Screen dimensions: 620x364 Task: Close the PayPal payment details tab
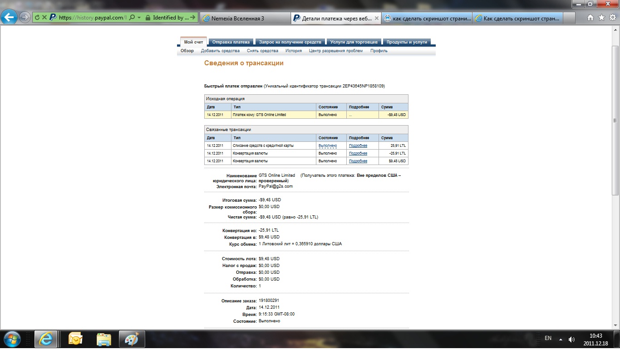coord(376,18)
